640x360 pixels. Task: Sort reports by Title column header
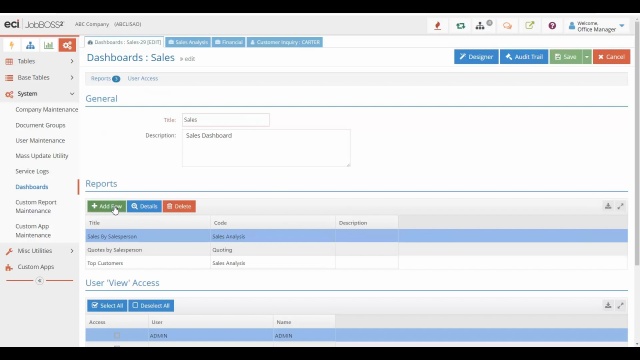[148, 223]
